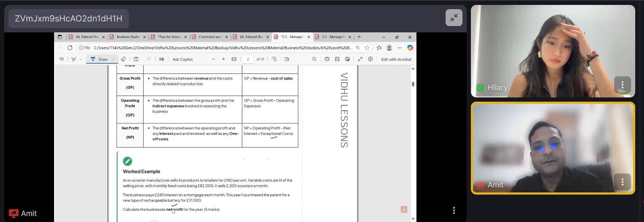644x222 pixels.
Task: Open Hilary's video options menu
Action: coord(622,85)
